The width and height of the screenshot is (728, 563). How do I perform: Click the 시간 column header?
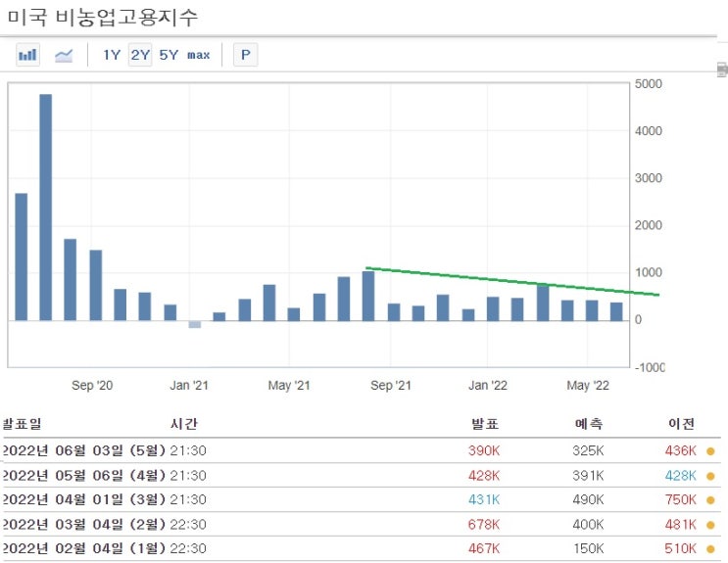(x=184, y=423)
